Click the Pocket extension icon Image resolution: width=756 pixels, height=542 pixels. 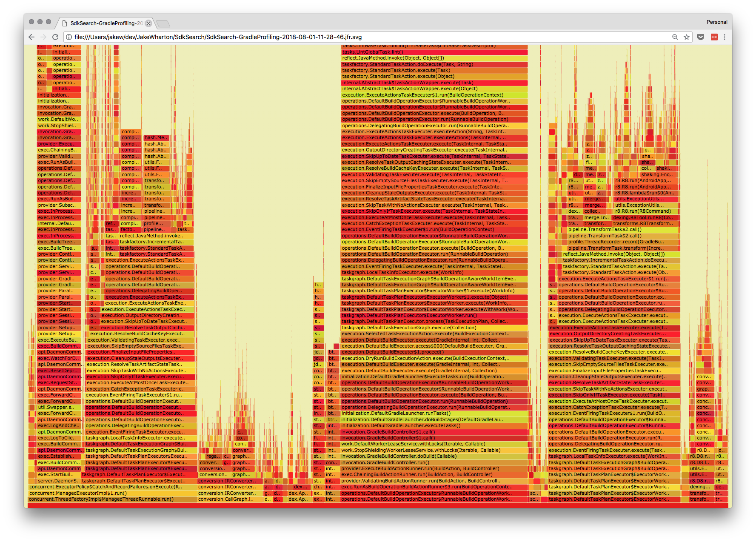701,37
